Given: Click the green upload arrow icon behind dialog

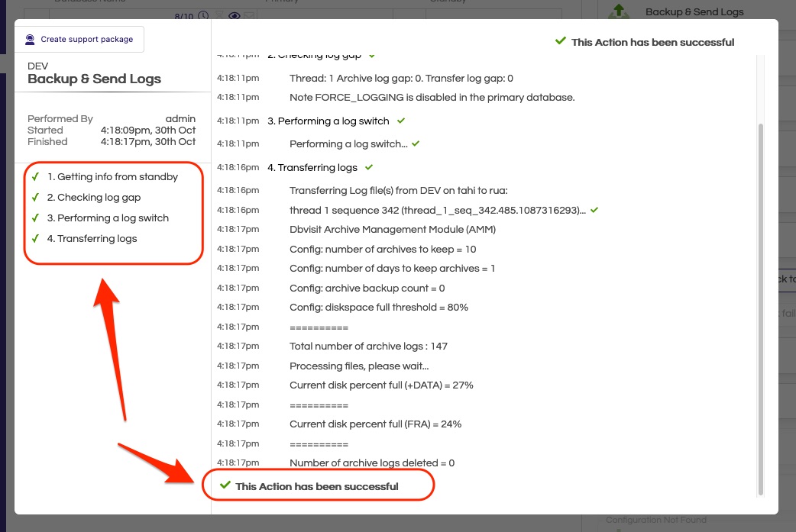Looking at the screenshot, I should coord(619,11).
